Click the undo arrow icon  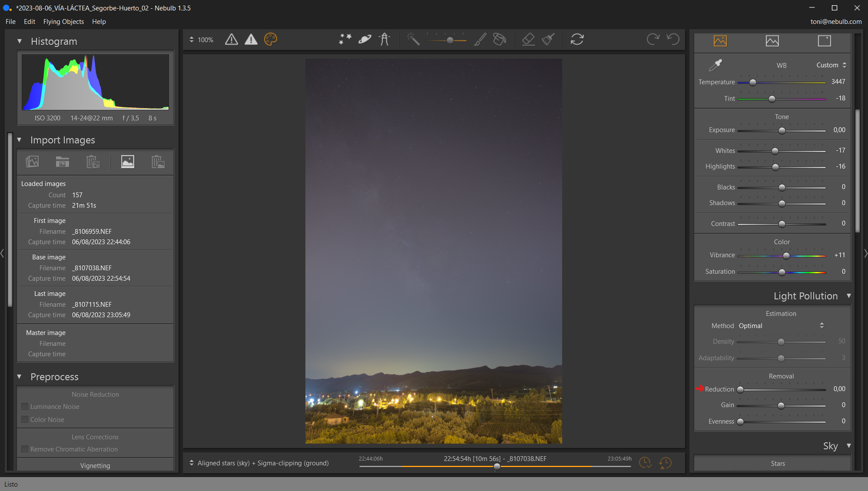tap(673, 40)
